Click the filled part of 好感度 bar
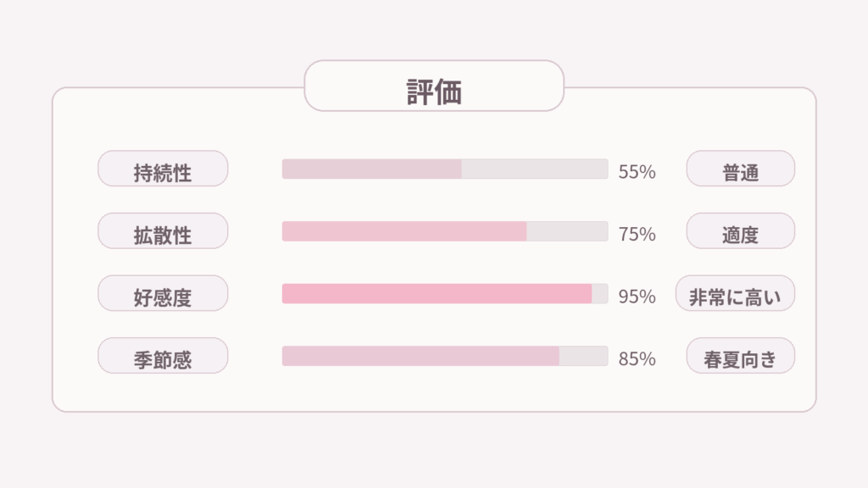The image size is (868, 488). 437,294
